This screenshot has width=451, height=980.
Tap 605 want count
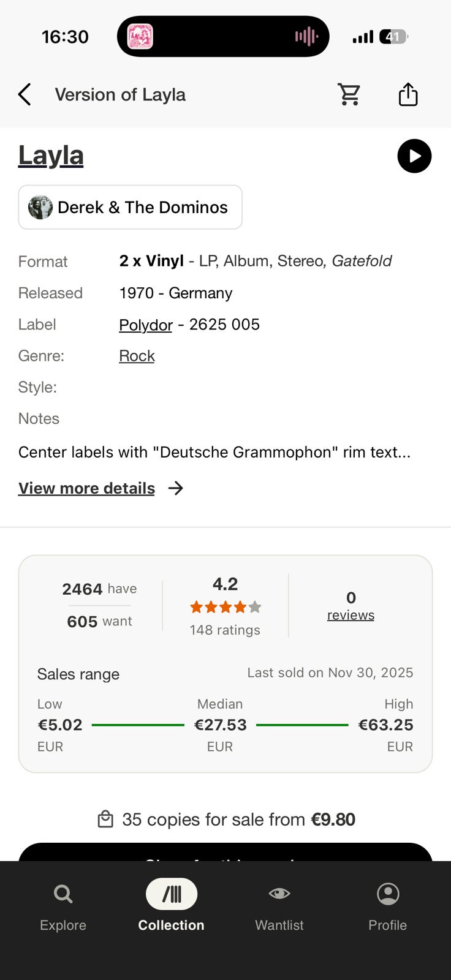click(x=99, y=621)
